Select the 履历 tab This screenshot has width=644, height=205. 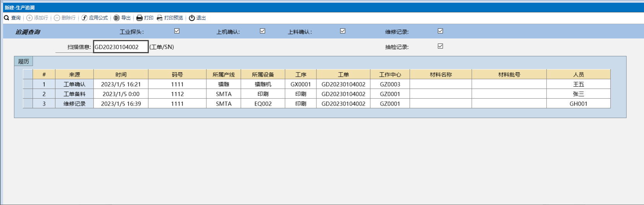tap(24, 61)
